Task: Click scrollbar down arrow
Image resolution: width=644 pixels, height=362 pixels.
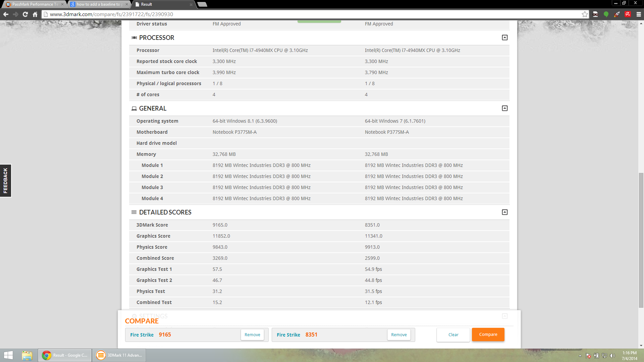Action: 641,346
